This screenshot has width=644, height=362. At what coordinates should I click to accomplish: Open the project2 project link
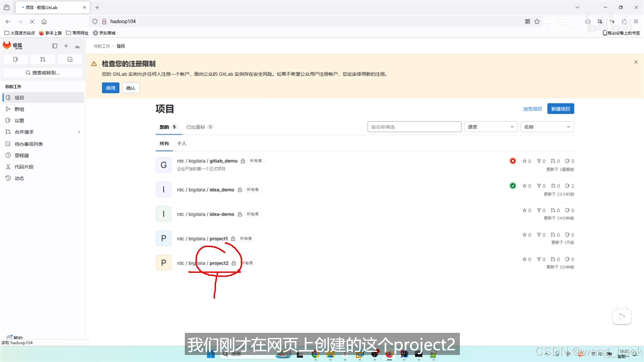point(203,263)
